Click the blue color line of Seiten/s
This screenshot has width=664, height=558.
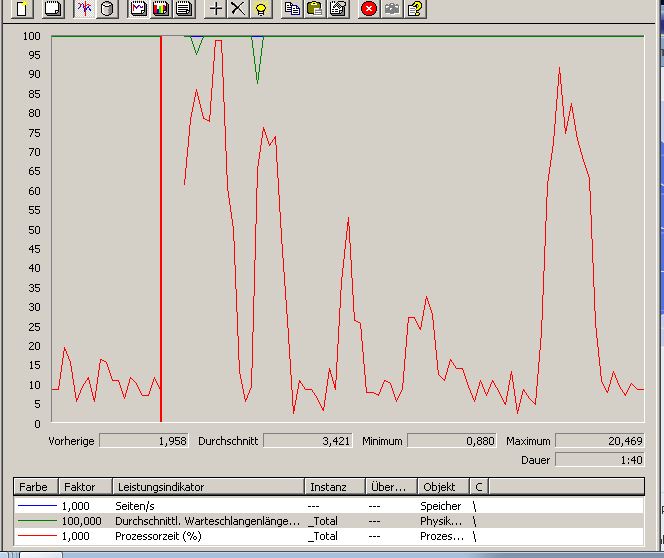(x=37, y=506)
